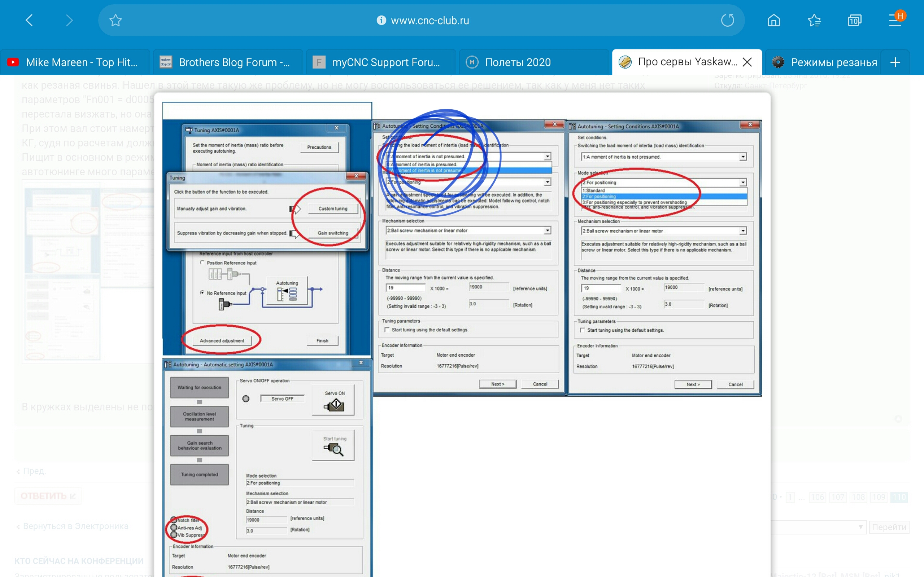Follow the Вернуться в Электроника link
Screen dimensions: 924x577
(75, 526)
